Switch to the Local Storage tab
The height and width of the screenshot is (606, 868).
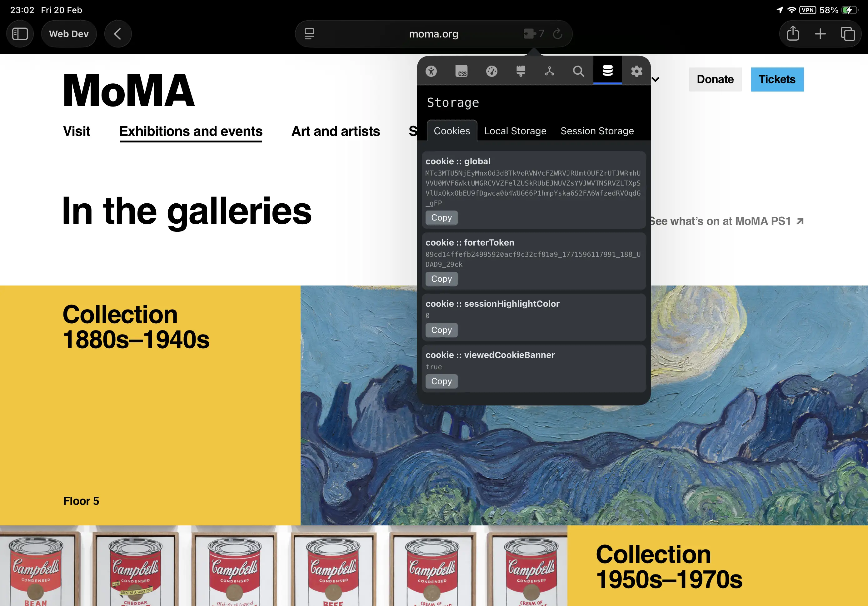[515, 131]
